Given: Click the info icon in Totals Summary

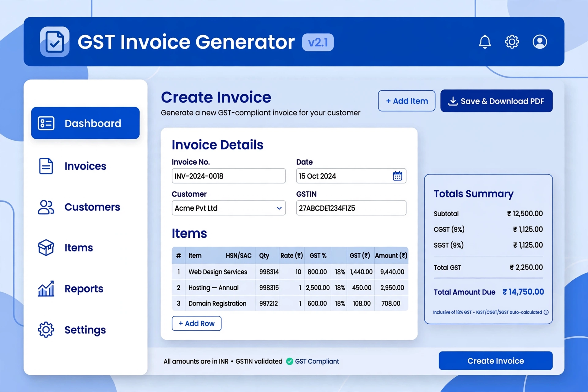Looking at the screenshot, I should 546,312.
